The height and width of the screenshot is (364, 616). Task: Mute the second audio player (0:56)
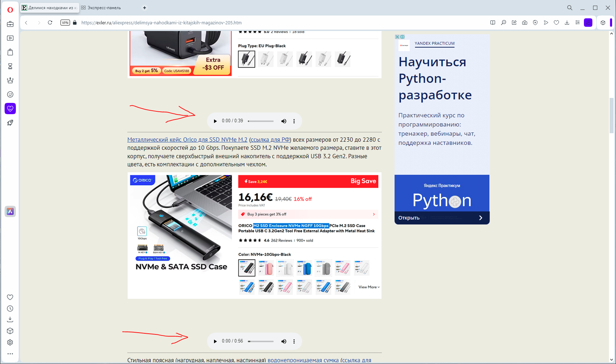tap(283, 341)
